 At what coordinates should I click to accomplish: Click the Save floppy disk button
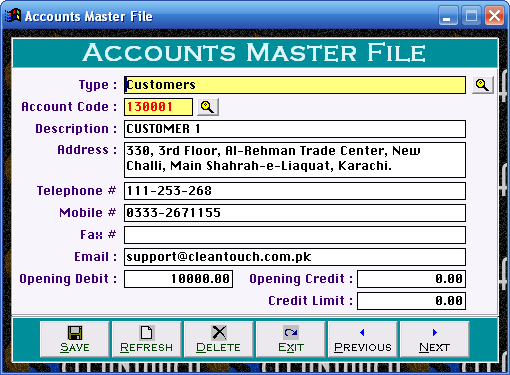(x=75, y=339)
